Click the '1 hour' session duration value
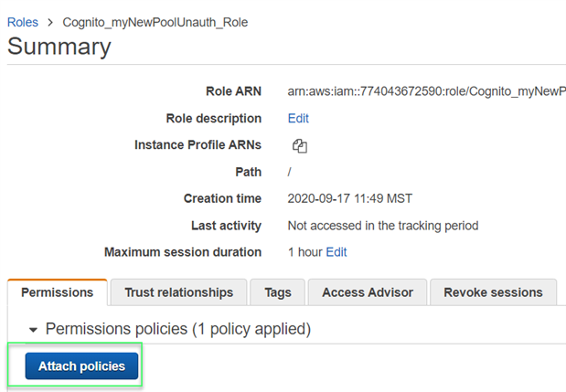The height and width of the screenshot is (392, 566). (304, 251)
